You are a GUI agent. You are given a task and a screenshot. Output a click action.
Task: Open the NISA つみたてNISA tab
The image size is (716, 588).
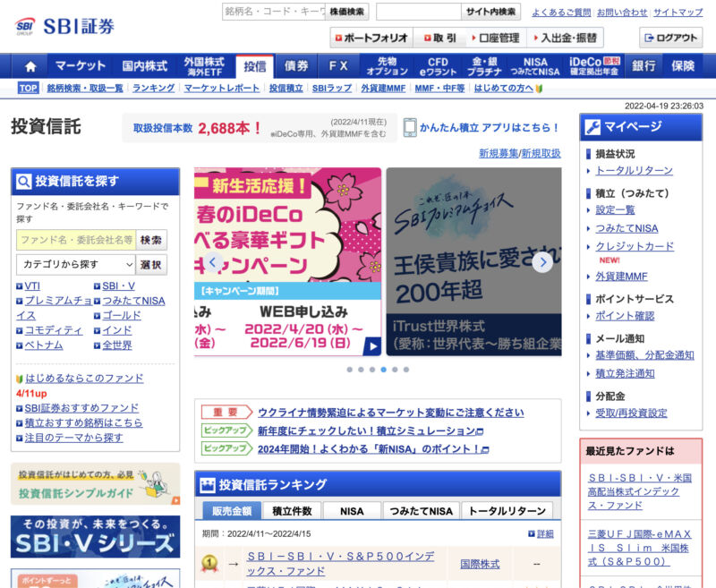coord(535,66)
